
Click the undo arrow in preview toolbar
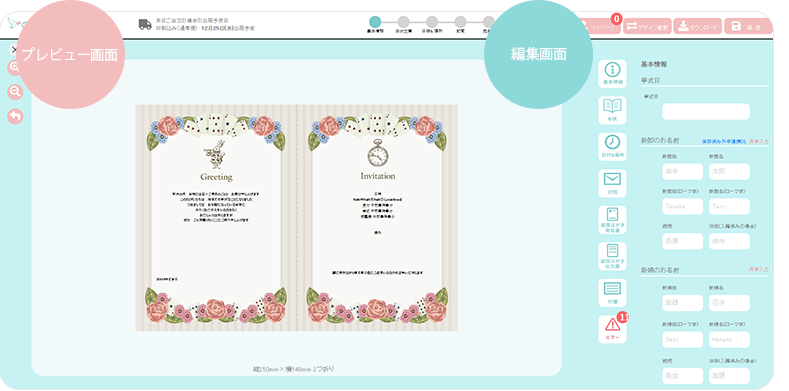(15, 116)
